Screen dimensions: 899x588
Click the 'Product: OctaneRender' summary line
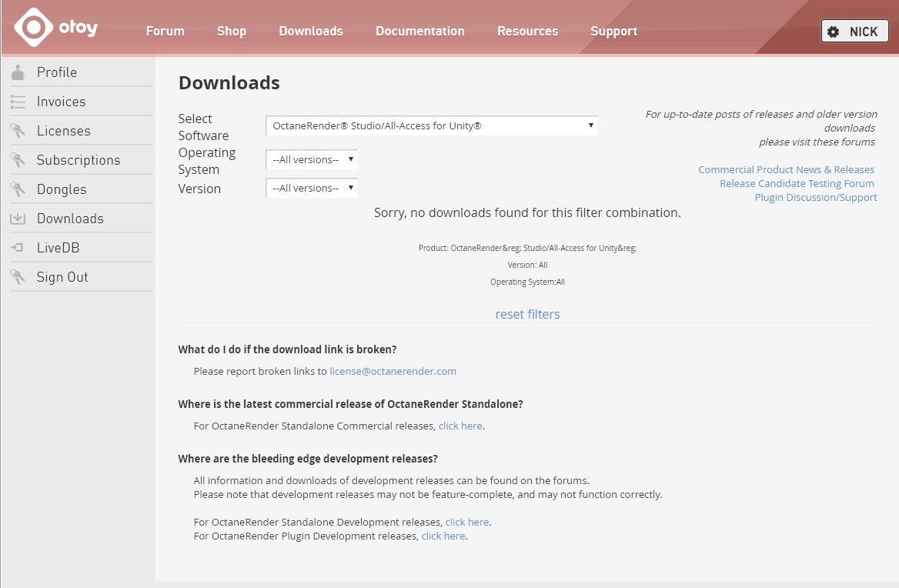pyautogui.click(x=527, y=248)
